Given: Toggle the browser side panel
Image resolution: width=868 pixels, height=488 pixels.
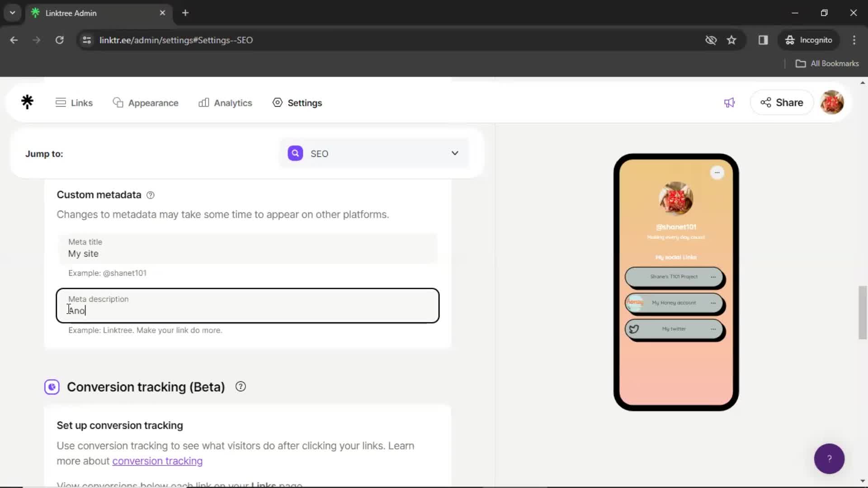Looking at the screenshot, I should point(763,40).
